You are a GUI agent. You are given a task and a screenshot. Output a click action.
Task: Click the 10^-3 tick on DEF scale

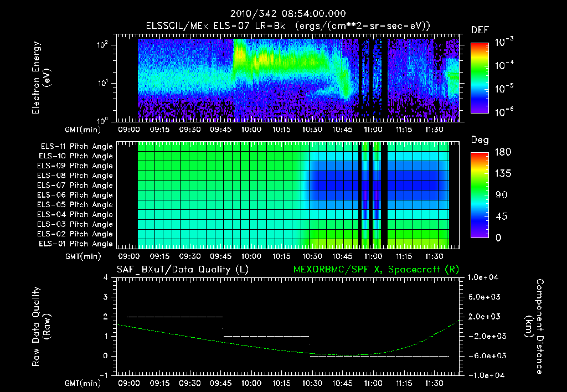click(x=504, y=42)
